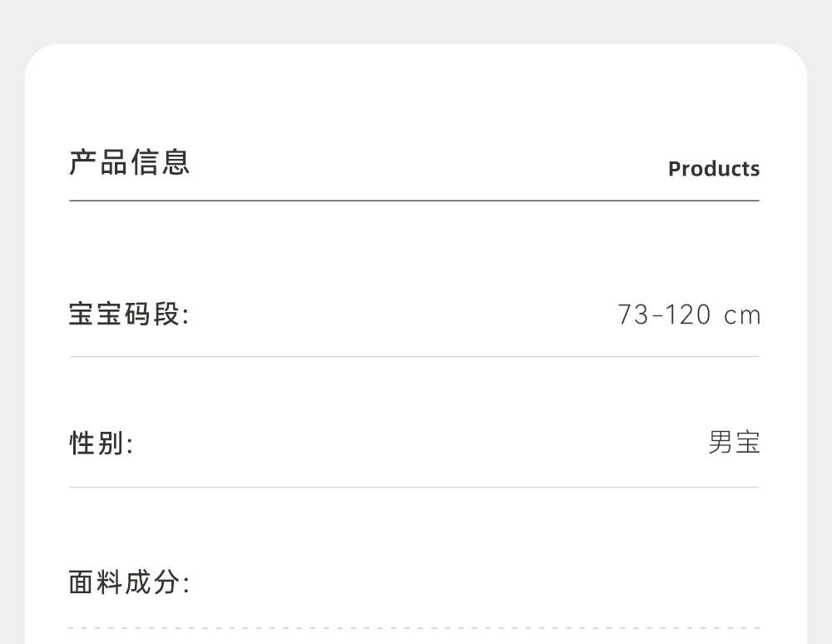Click the grey divider below 性别 row
The image size is (832, 644).
(414, 487)
